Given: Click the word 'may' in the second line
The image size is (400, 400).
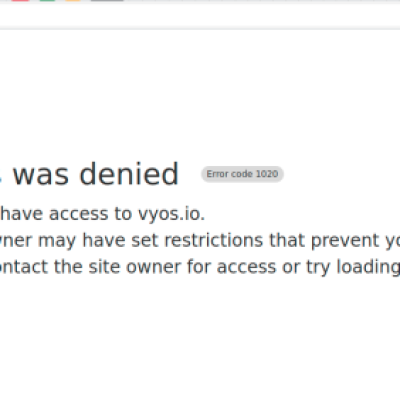Looking at the screenshot, I should click(57, 242).
